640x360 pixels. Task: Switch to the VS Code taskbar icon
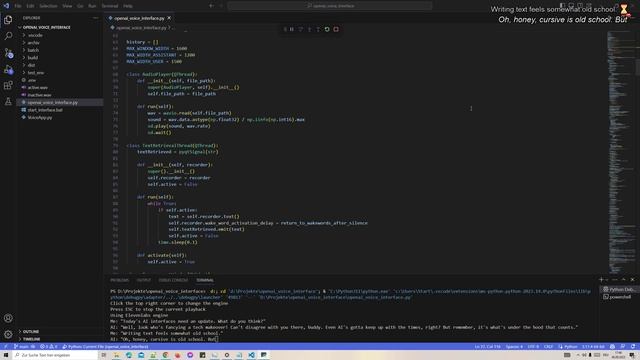click(x=251, y=355)
